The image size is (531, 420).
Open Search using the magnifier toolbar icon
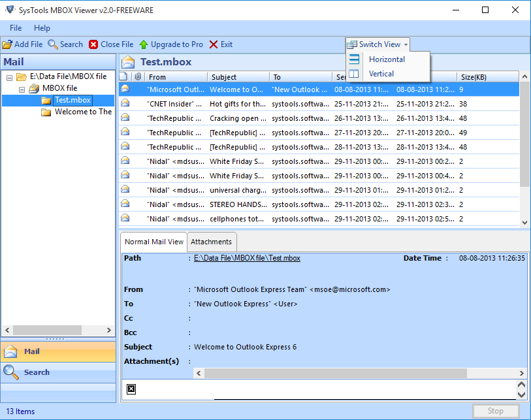tap(50, 44)
